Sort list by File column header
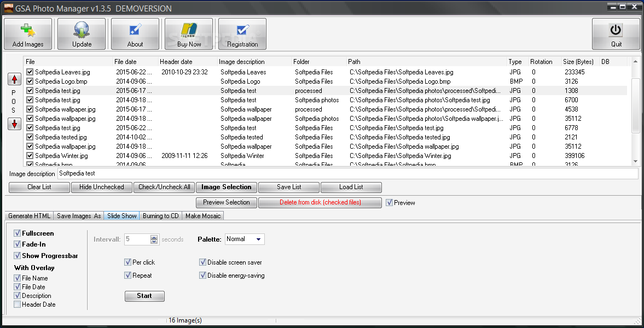The image size is (644, 328). pyautogui.click(x=68, y=62)
